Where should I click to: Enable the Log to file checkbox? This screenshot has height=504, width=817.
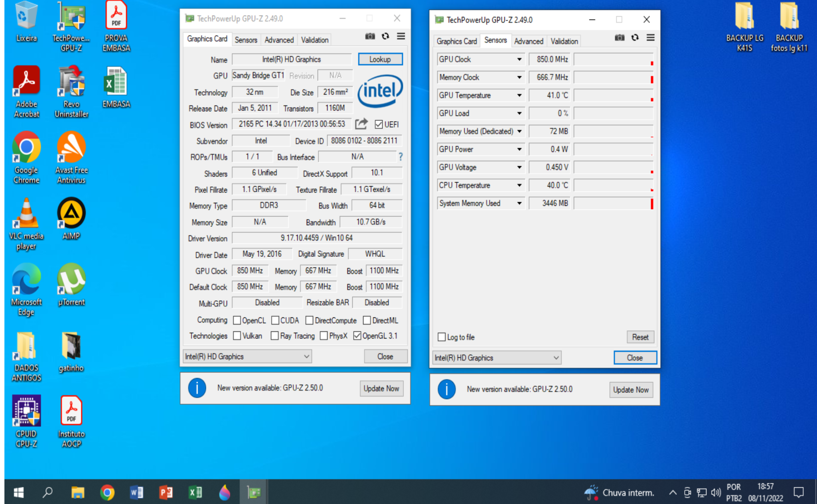pyautogui.click(x=442, y=337)
